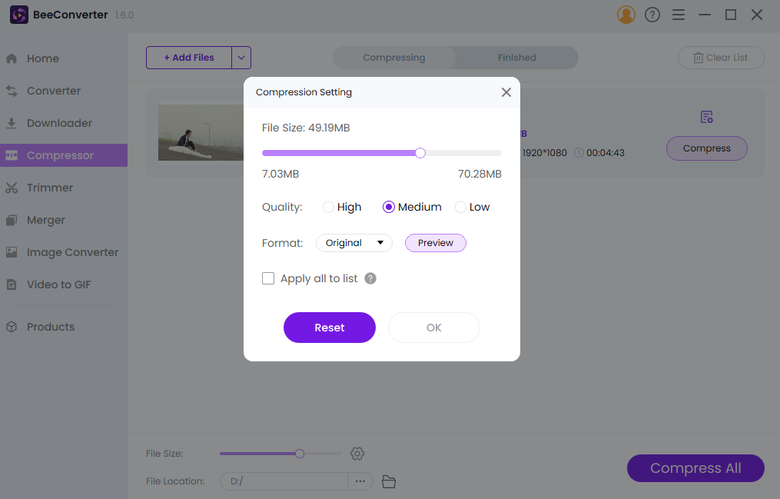Click the Compress button for the video
This screenshot has width=780, height=499.
click(706, 148)
